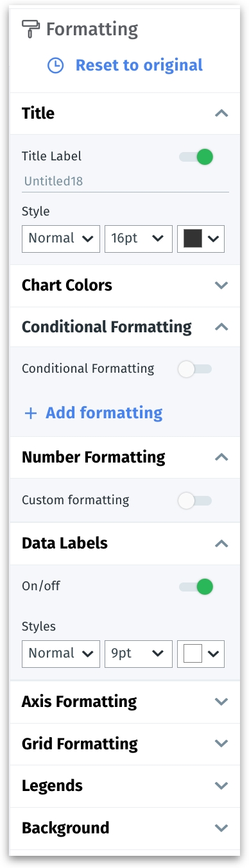Enable the Conditional Formatting toggle
249x868 pixels.
[x=195, y=369]
